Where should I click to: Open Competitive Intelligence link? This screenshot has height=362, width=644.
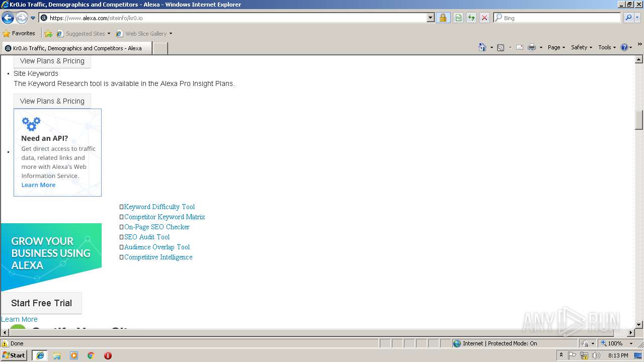pos(158,257)
